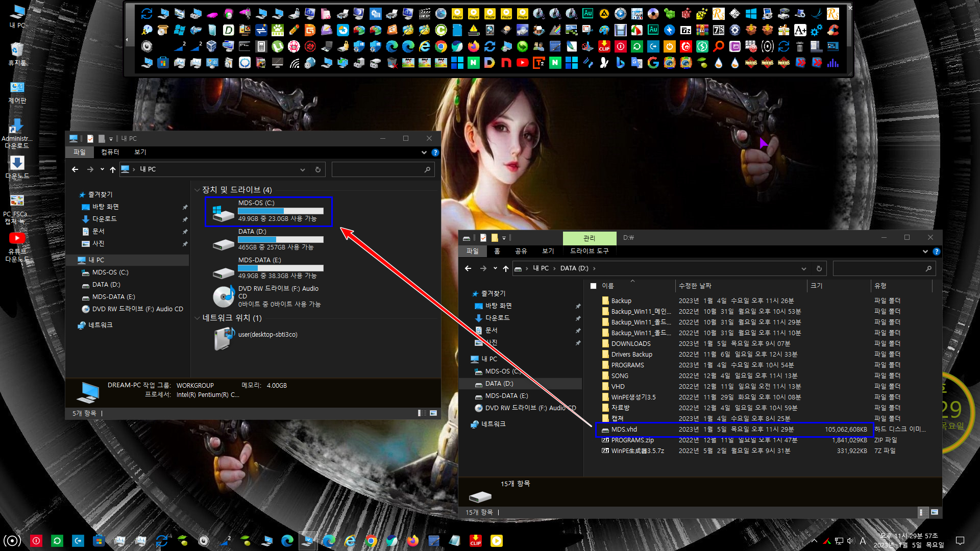Open the 7z archiver icon in the dock
This screenshot has width=980, height=551.
[685, 30]
